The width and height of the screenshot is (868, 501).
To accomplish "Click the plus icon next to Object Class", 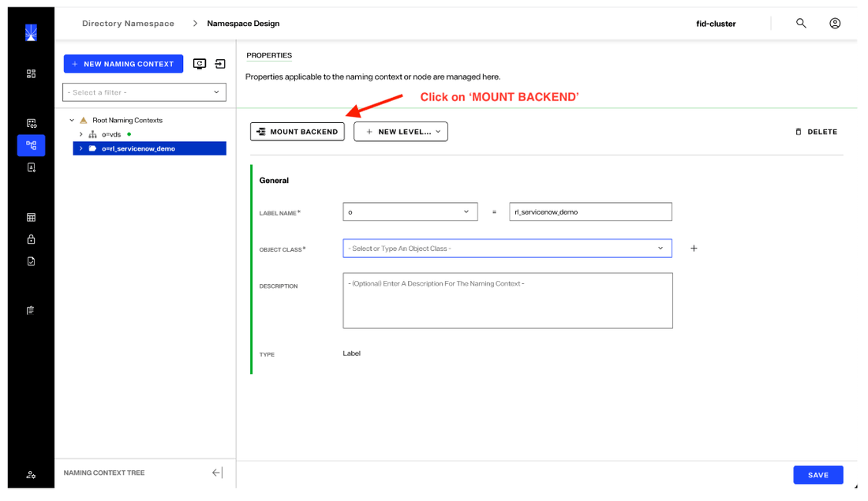I will click(x=694, y=248).
